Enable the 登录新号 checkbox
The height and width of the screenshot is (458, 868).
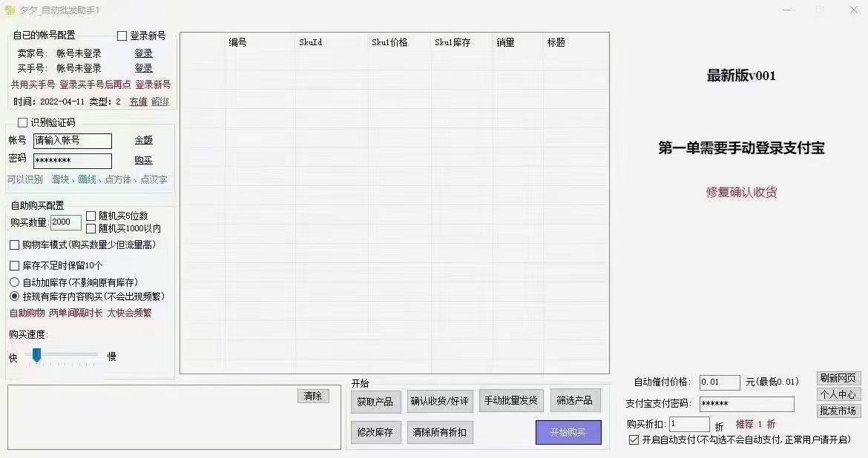coord(122,35)
